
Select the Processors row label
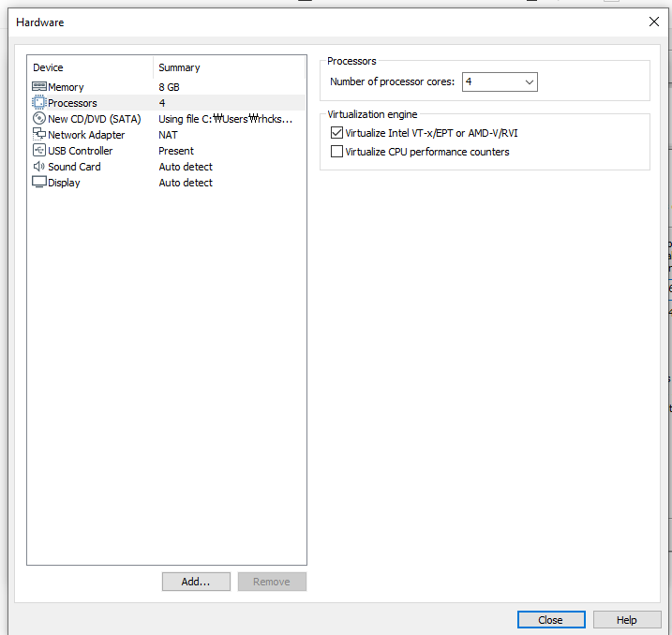pos(72,103)
